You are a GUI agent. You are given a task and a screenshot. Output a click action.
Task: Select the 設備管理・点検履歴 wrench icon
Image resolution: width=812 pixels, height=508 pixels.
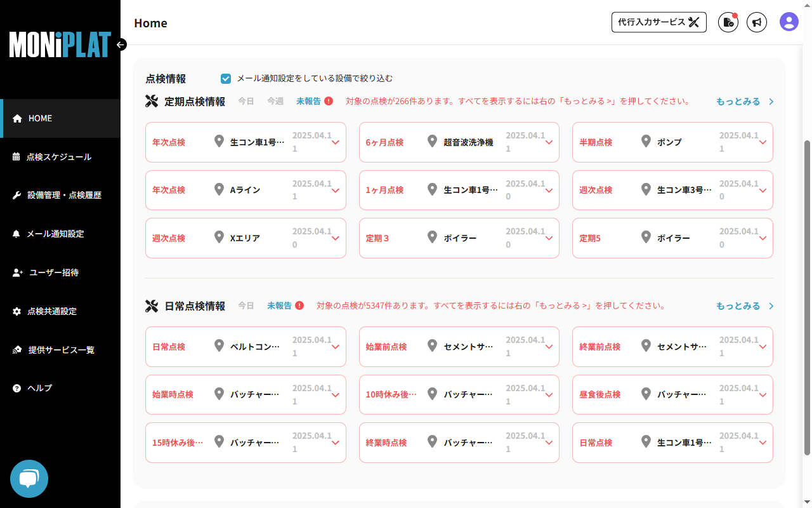[16, 195]
